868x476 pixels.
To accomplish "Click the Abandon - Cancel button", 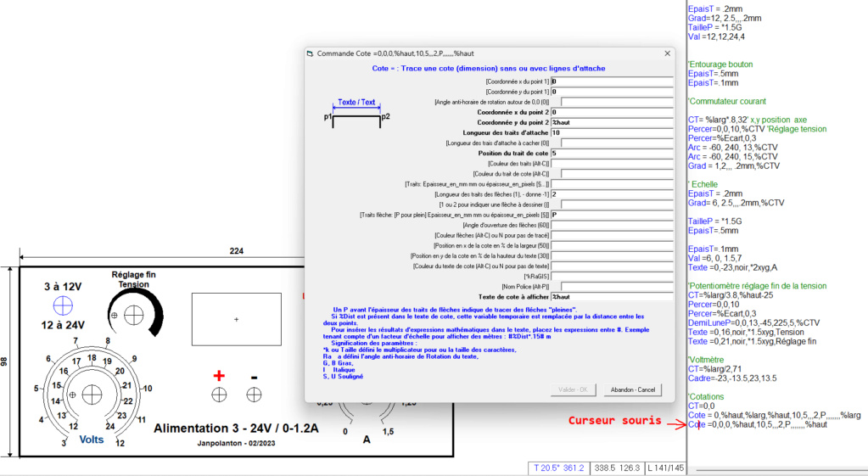I will click(634, 389).
